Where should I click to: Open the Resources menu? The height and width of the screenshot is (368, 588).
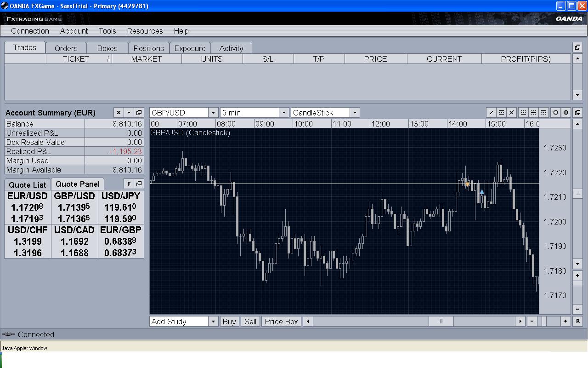click(x=145, y=31)
